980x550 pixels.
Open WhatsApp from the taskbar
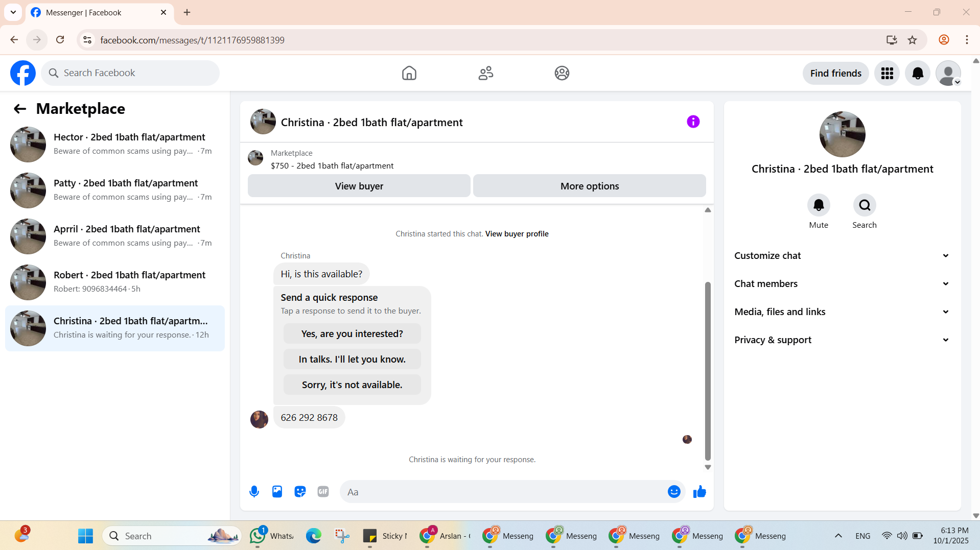pyautogui.click(x=271, y=536)
